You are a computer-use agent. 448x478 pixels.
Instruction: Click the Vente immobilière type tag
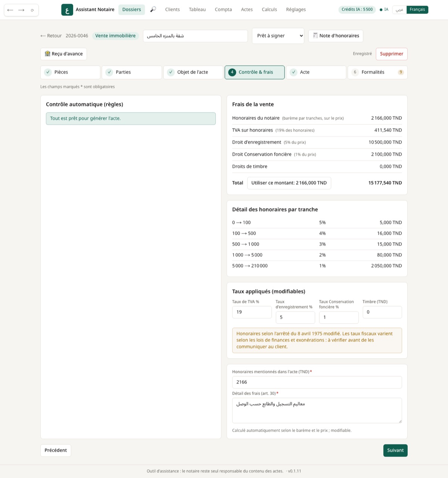coord(115,36)
